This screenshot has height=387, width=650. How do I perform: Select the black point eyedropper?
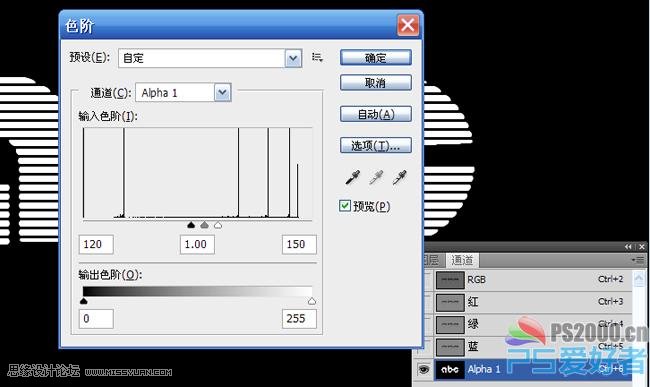pyautogui.click(x=353, y=177)
